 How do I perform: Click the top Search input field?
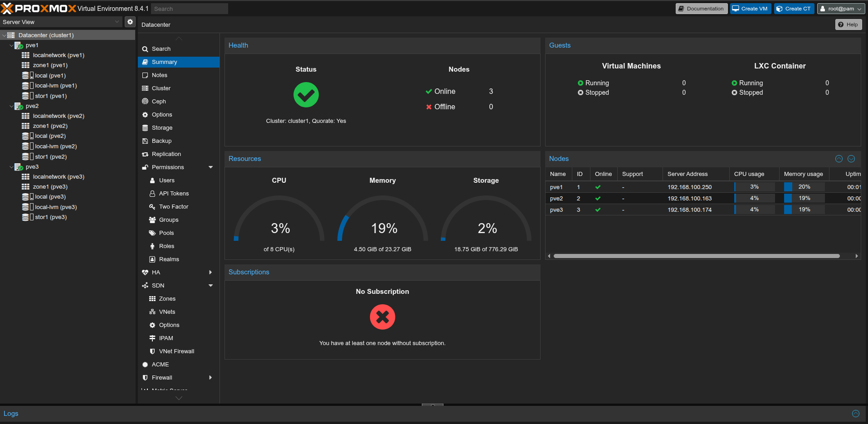189,9
